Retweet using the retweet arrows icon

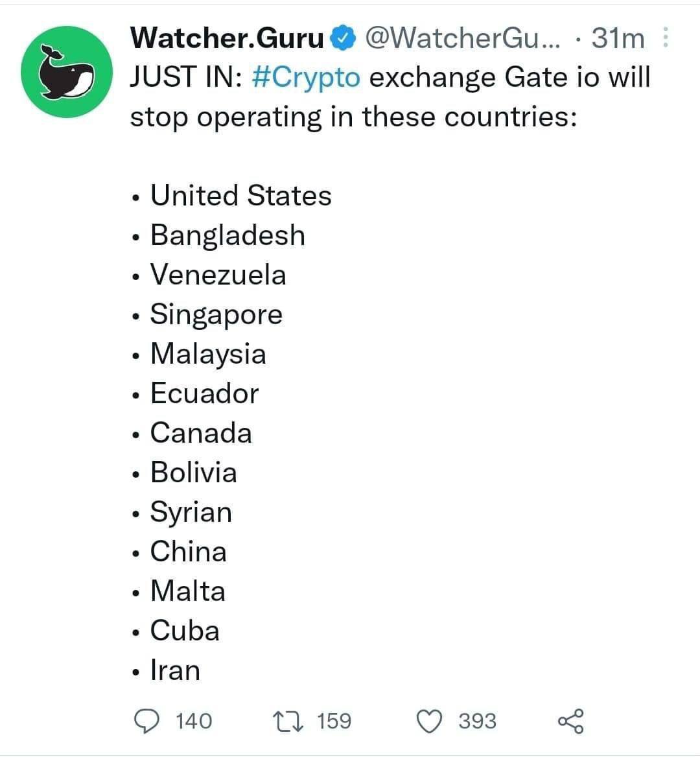(x=288, y=721)
